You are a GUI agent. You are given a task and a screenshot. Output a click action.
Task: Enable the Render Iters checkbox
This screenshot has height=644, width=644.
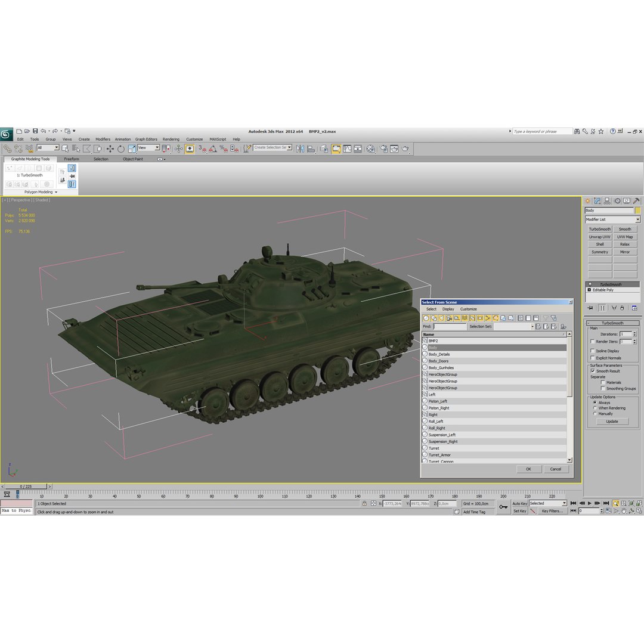click(592, 341)
